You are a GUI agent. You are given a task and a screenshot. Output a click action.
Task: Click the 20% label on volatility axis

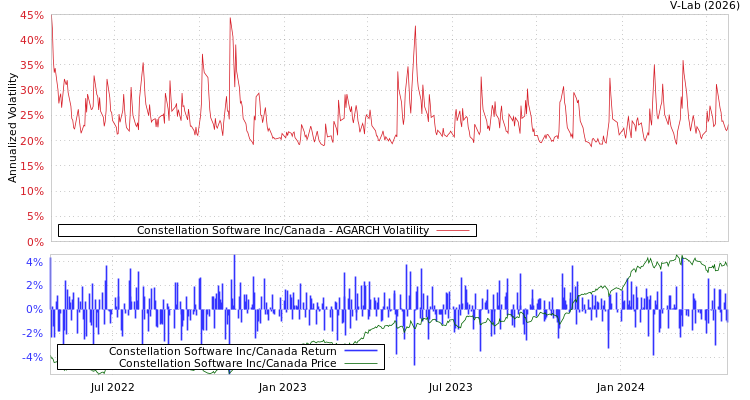[x=32, y=141]
